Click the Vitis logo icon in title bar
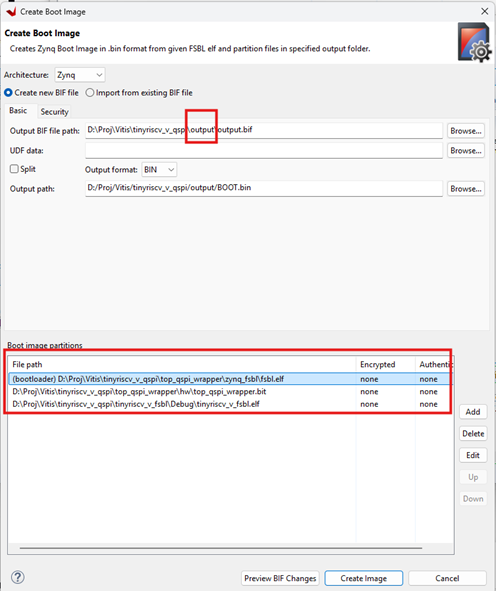The image size is (496, 591). tap(11, 12)
